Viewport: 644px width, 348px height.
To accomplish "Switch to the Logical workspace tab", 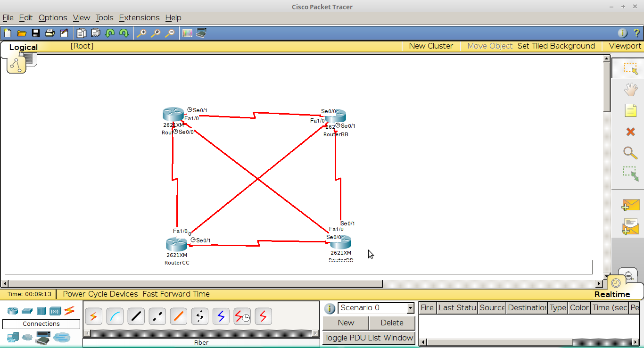I will (x=23, y=47).
